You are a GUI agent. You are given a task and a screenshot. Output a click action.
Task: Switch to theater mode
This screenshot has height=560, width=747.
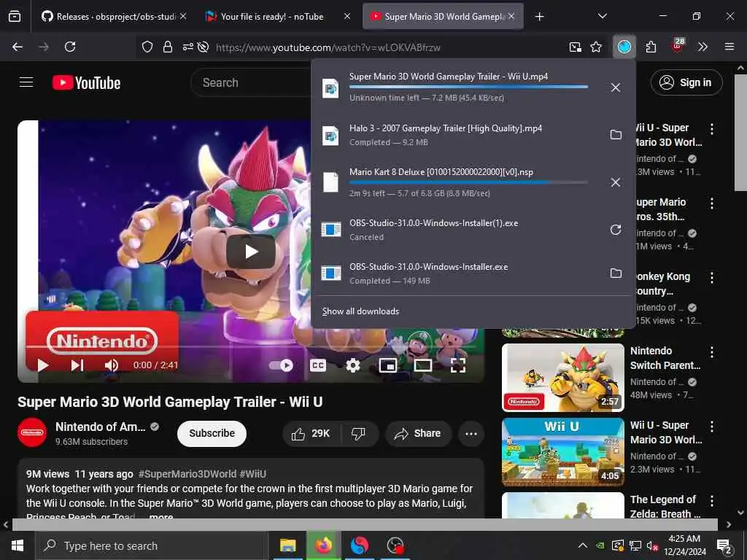click(x=422, y=365)
